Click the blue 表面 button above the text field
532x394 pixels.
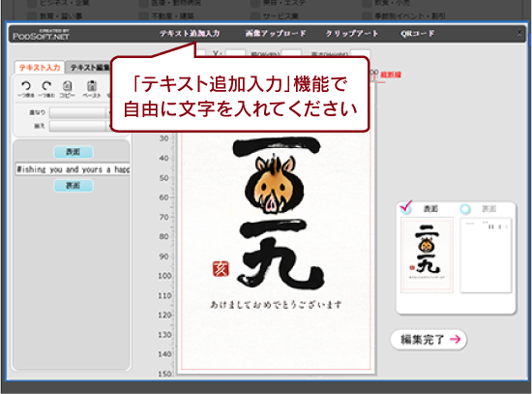point(74,152)
